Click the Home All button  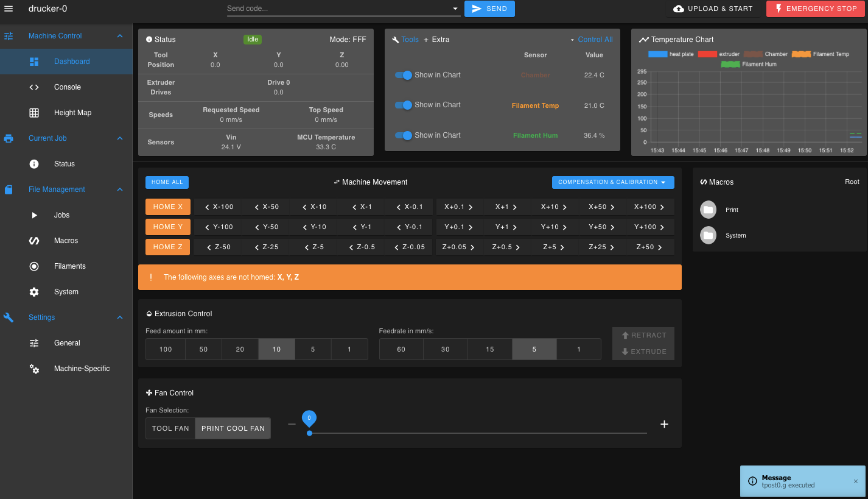coord(167,182)
